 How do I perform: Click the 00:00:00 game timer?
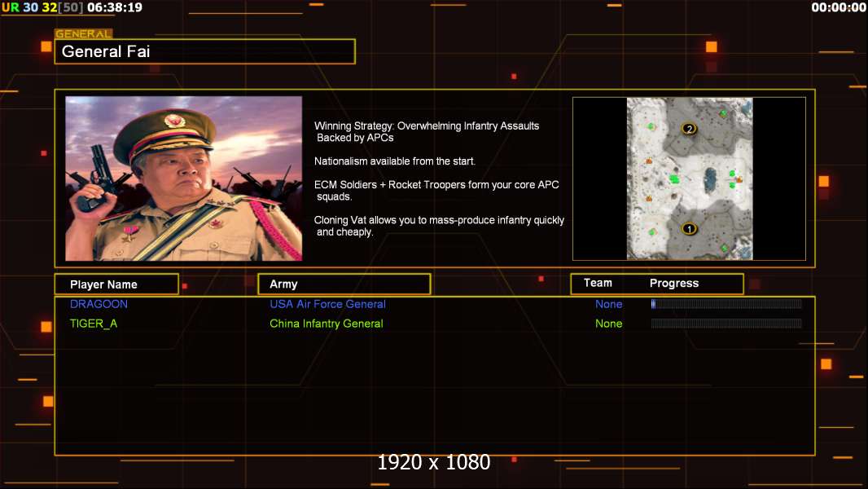click(838, 7)
